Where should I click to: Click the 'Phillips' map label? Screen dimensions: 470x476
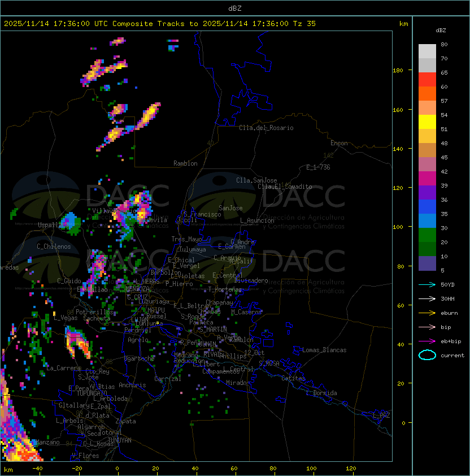(233, 356)
